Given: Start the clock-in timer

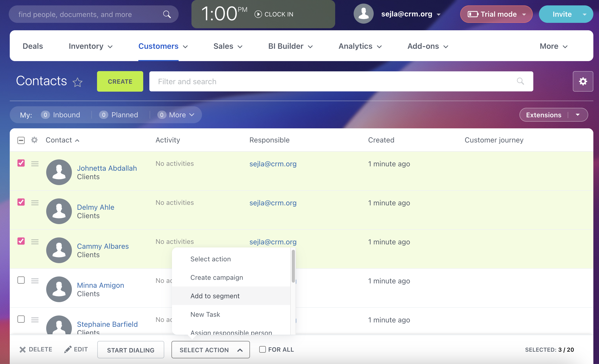Looking at the screenshot, I should (x=274, y=14).
